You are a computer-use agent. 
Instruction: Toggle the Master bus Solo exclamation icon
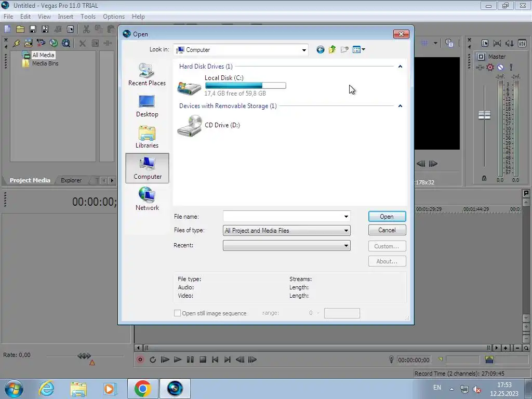coord(511,67)
